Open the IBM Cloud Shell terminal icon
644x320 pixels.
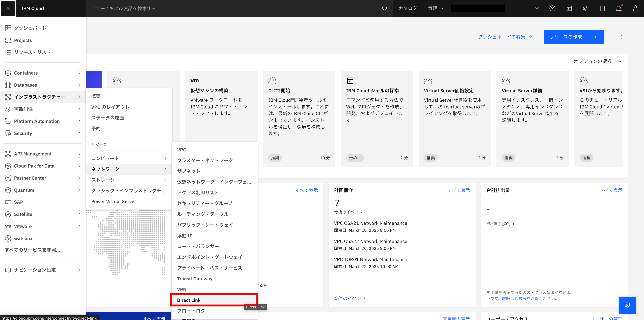(569, 8)
